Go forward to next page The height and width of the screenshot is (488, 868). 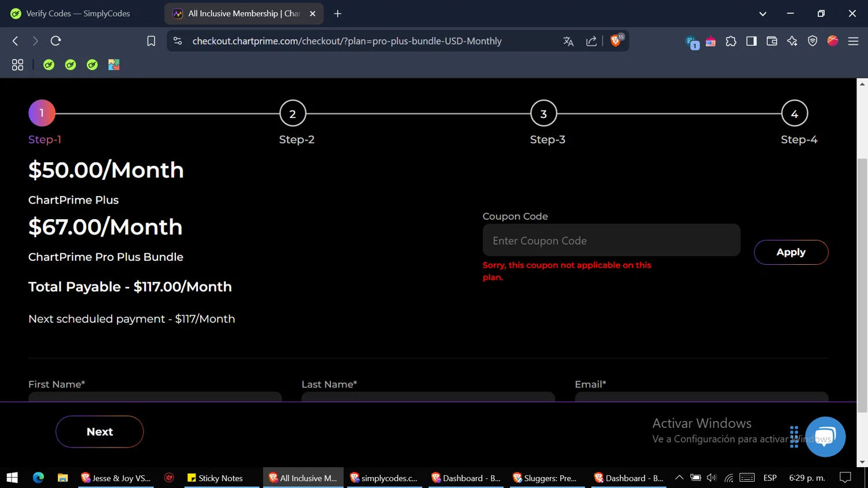(35, 41)
